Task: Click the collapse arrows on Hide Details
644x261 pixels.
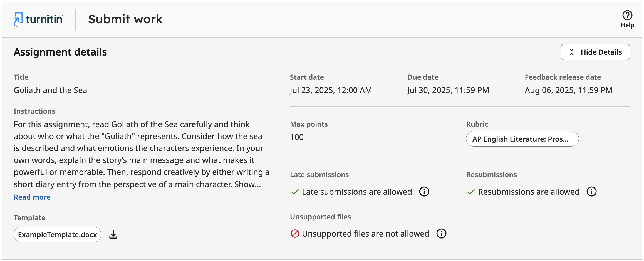Action: [571, 52]
